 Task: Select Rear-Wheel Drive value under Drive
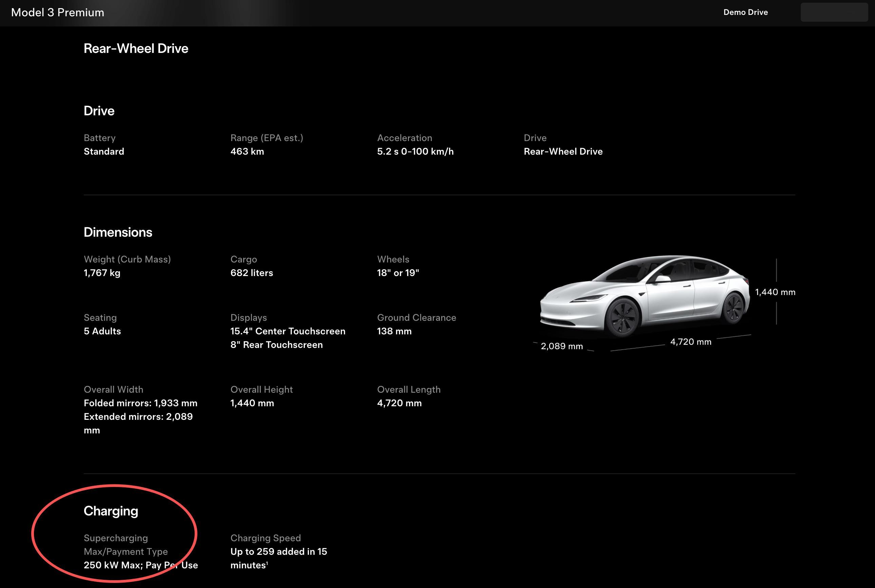tap(563, 152)
